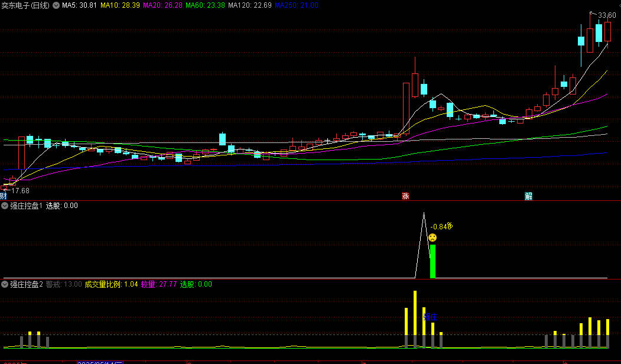This screenshot has width=621, height=364.
Task: Click the highlighted date on the time axis
Action: click(x=100, y=362)
